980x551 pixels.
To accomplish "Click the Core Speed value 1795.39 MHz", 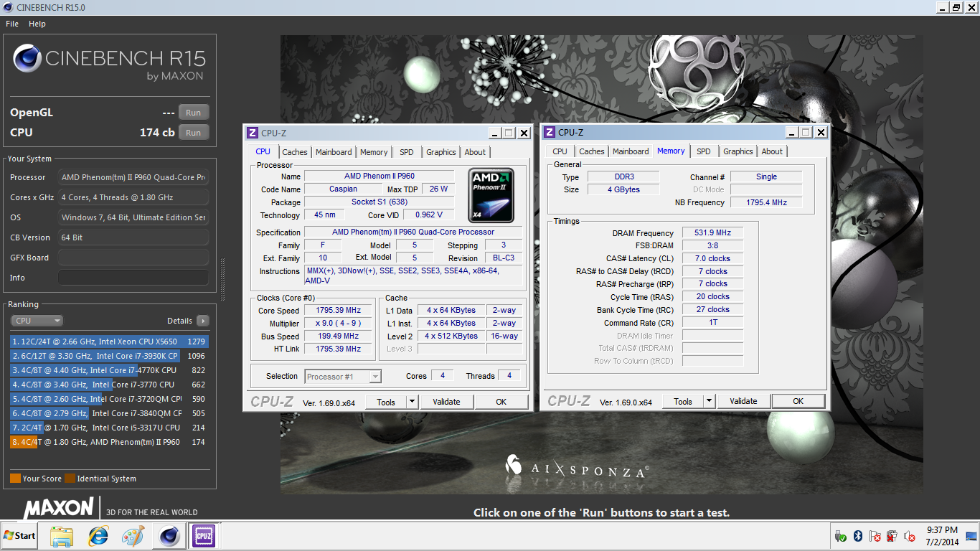I will (x=338, y=311).
